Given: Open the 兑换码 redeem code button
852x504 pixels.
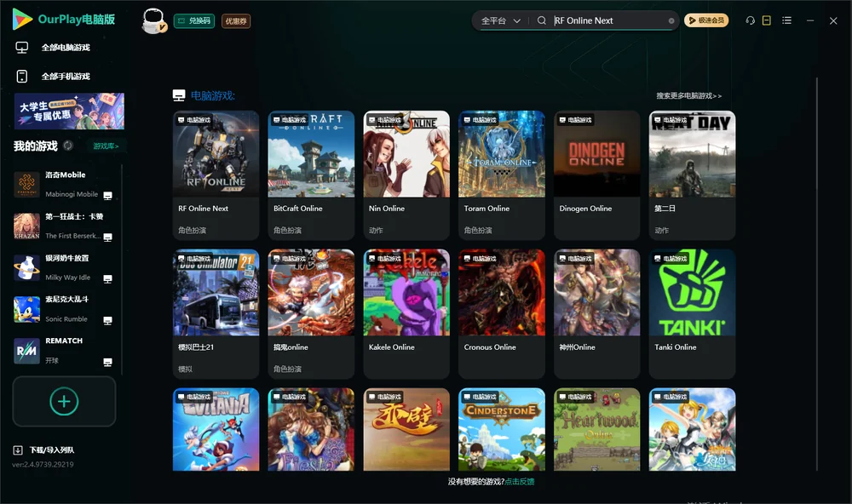Looking at the screenshot, I should (x=194, y=20).
